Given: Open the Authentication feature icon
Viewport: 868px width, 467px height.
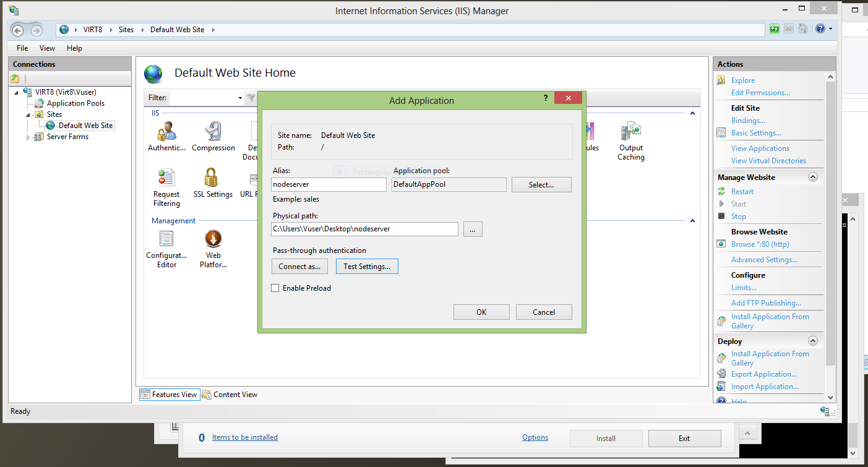Looking at the screenshot, I should point(166,132).
